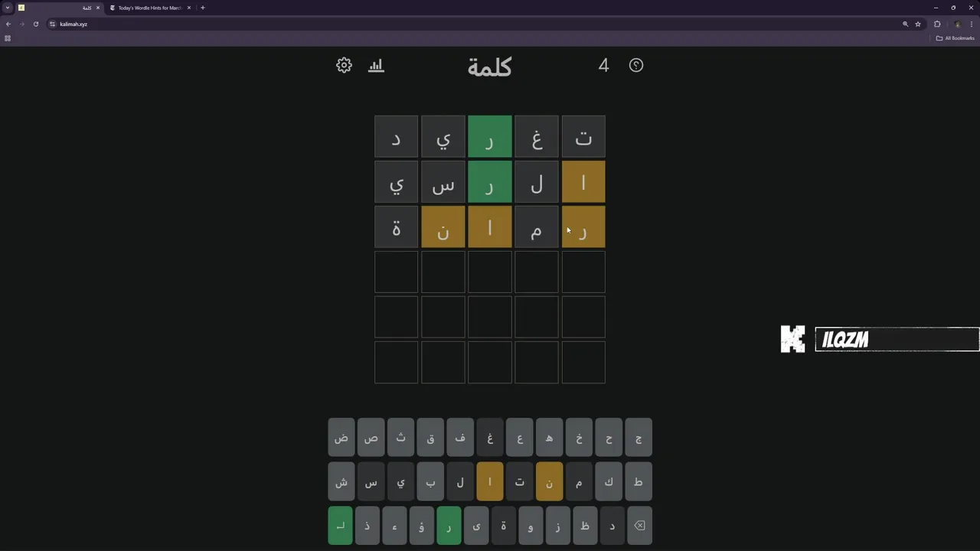
Task: Close the كلمة tab
Action: coord(98,8)
